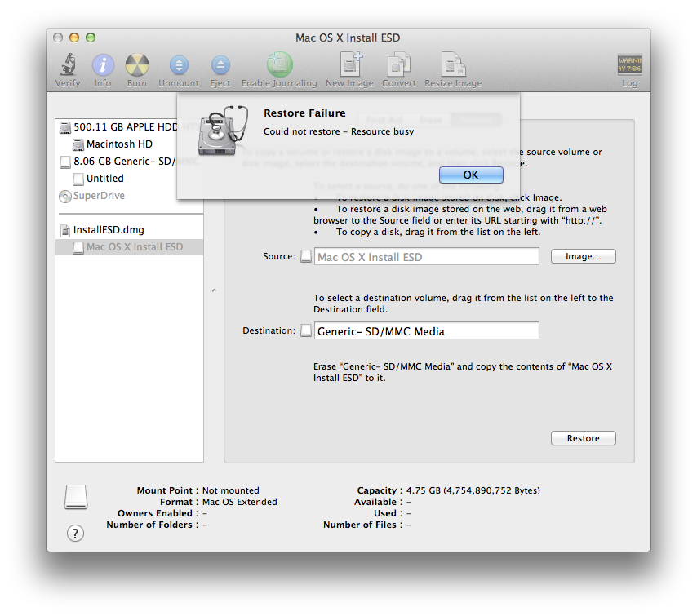Select Macintosh HD volume
The height and width of the screenshot is (616, 697).
tap(112, 144)
